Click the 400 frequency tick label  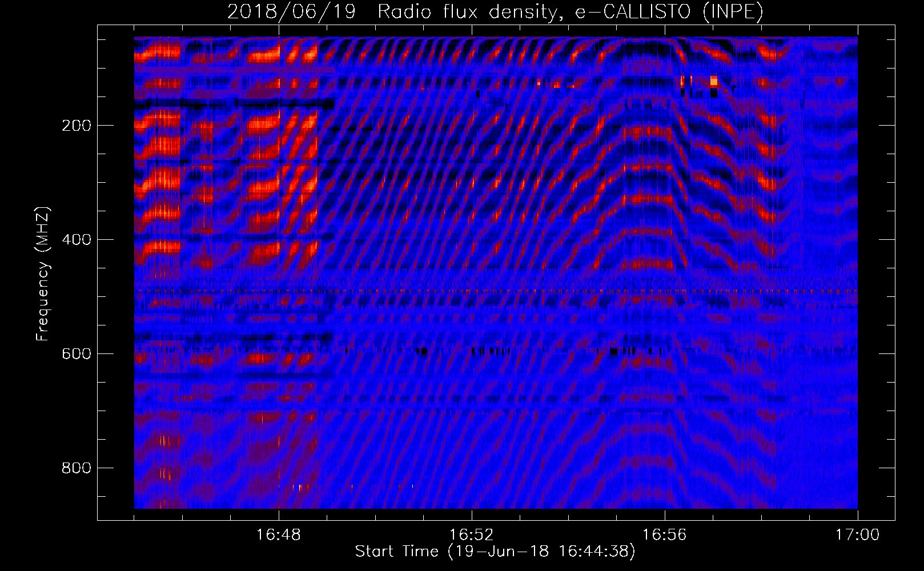pos(77,240)
